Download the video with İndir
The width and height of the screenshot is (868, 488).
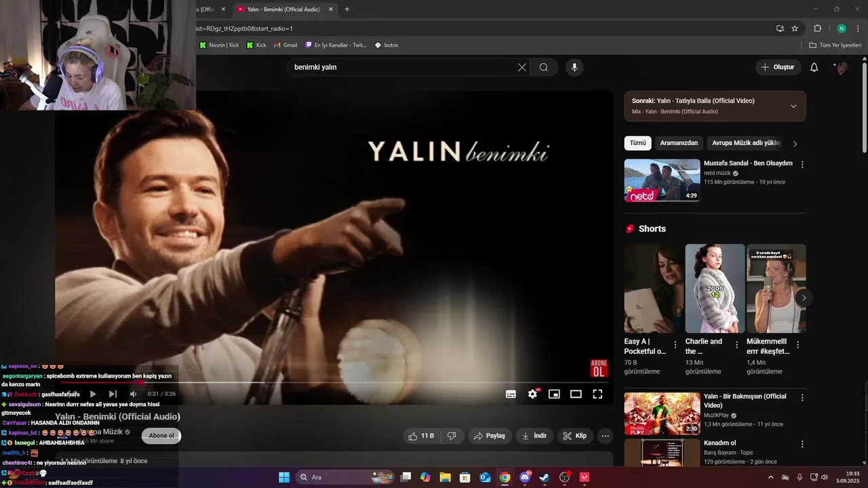[534, 436]
